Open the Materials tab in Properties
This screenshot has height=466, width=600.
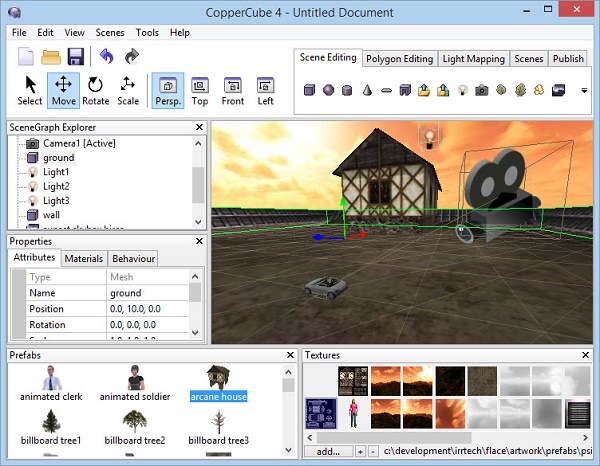pyautogui.click(x=84, y=259)
